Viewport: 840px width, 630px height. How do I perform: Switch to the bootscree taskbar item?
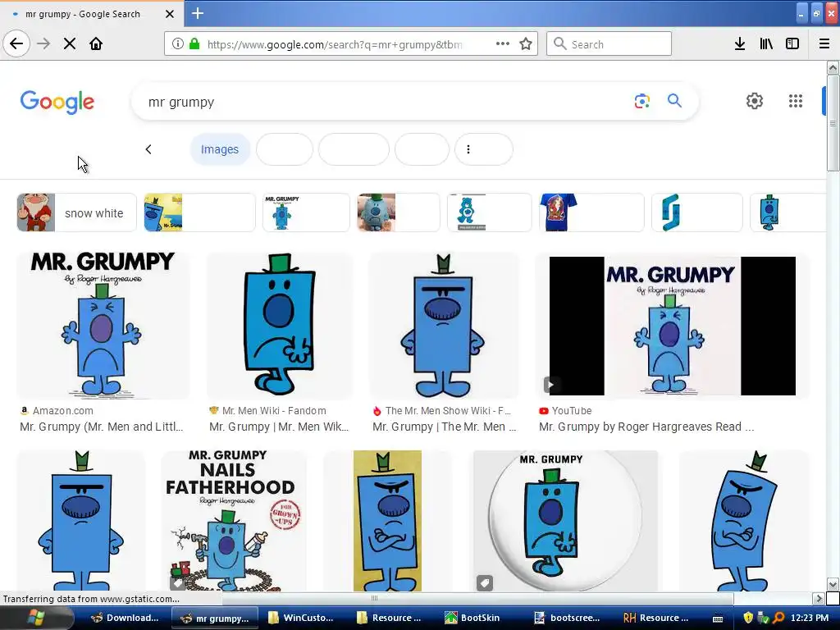568,618
